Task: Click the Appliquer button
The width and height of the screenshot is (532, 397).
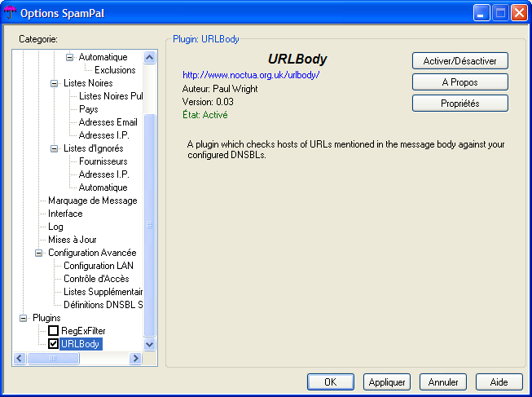Action: 387,382
